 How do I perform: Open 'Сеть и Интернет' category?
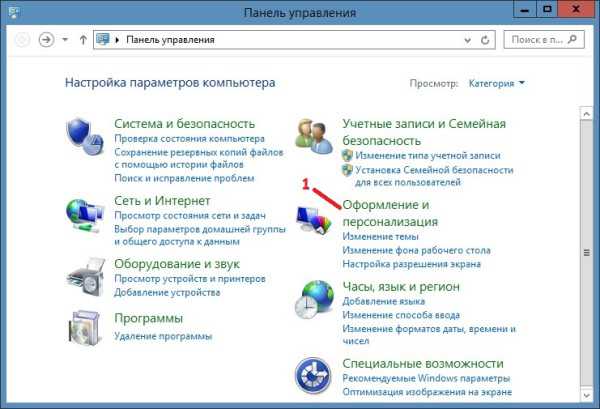click(x=162, y=200)
